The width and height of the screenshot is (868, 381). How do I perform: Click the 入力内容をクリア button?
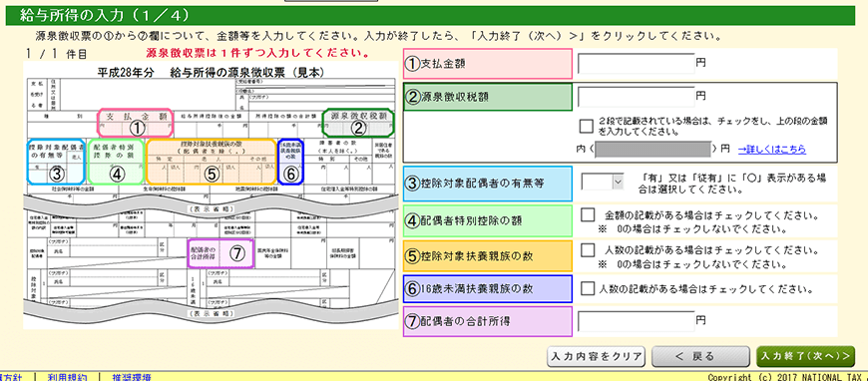coord(596,356)
